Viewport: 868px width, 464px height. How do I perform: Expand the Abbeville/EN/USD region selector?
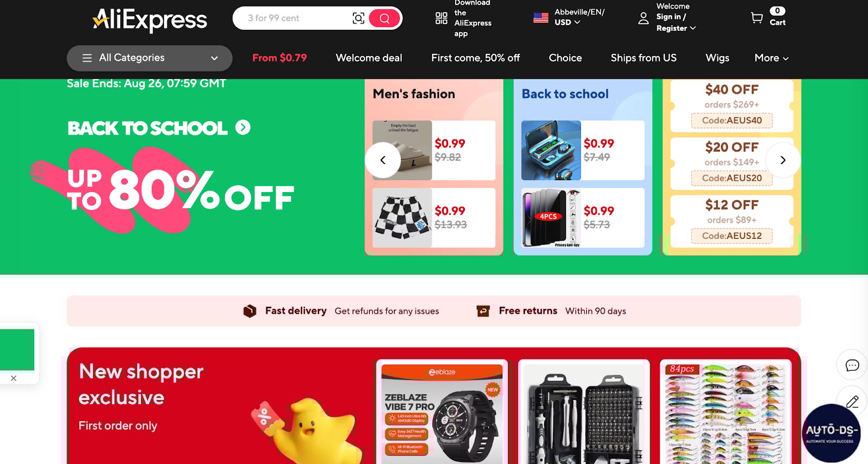[569, 17]
